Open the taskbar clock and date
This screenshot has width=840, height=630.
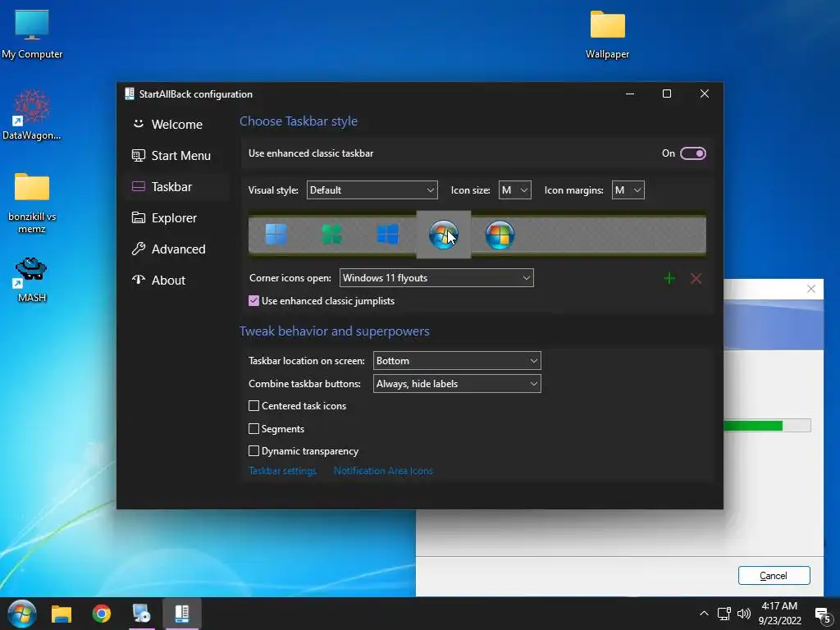coord(779,614)
